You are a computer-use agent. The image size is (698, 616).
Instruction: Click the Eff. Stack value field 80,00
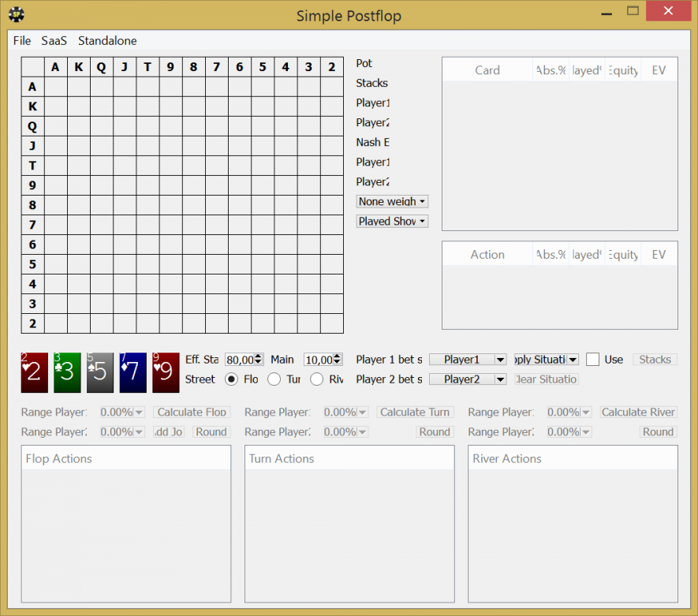(240, 359)
